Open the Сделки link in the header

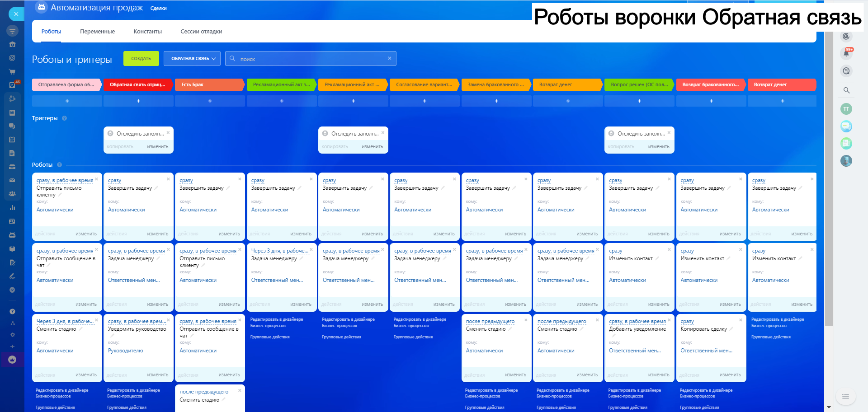point(158,8)
